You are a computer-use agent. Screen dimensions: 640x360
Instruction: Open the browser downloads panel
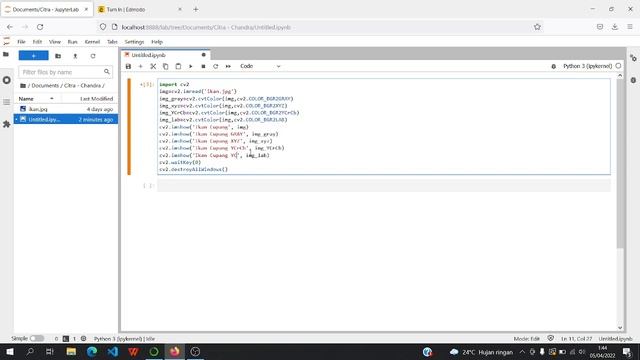tap(615, 27)
